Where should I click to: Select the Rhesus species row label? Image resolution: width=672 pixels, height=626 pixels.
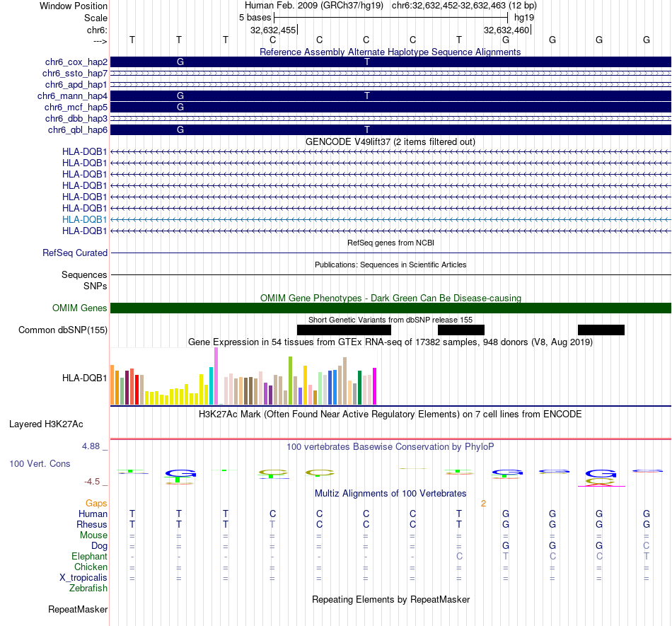click(x=92, y=524)
